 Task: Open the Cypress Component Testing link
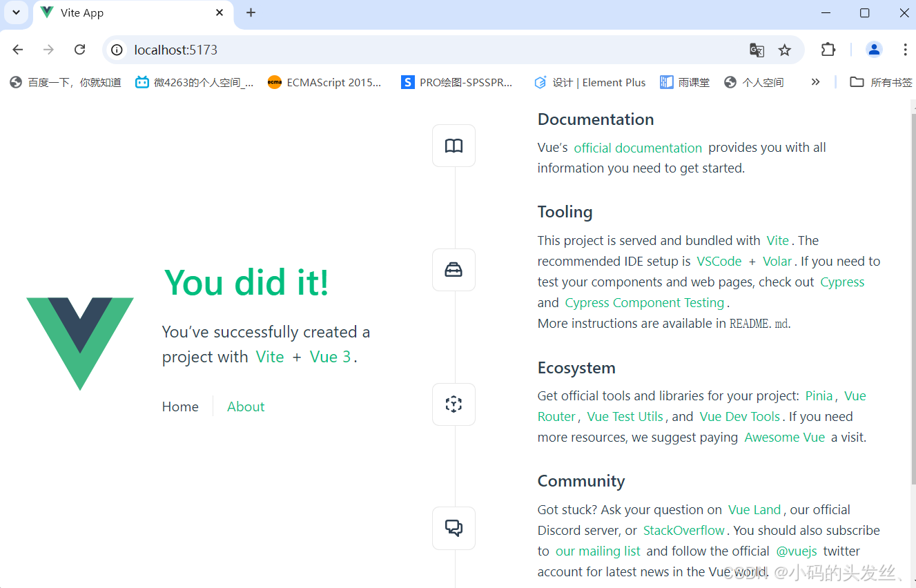645,303
